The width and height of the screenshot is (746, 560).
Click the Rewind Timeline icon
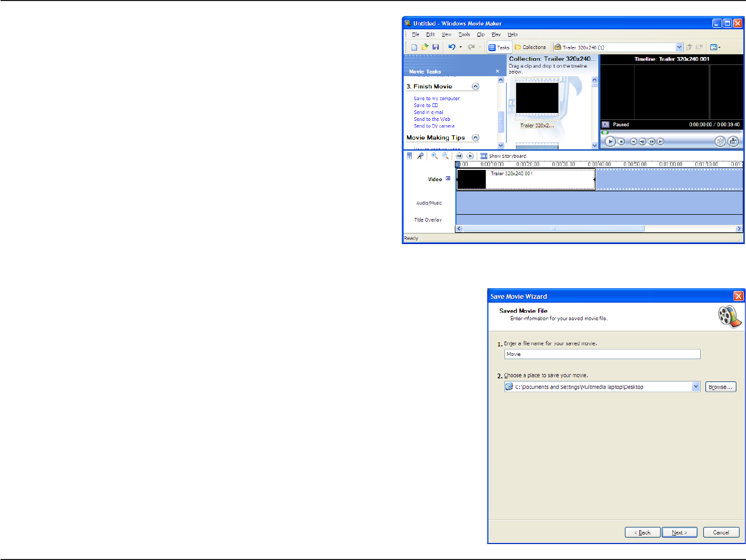tap(459, 156)
